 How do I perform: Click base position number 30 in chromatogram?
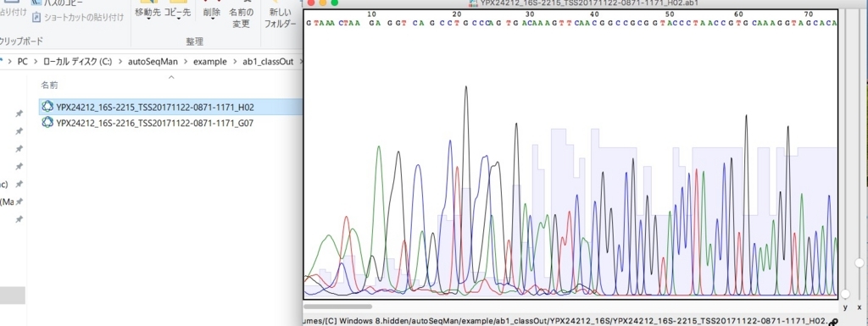click(x=531, y=14)
